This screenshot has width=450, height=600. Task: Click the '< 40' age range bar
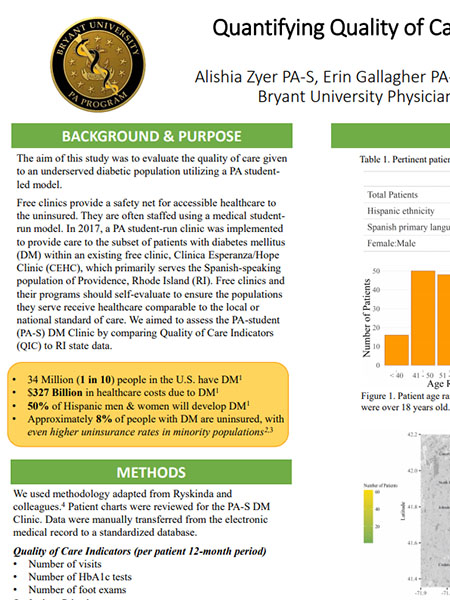[396, 350]
